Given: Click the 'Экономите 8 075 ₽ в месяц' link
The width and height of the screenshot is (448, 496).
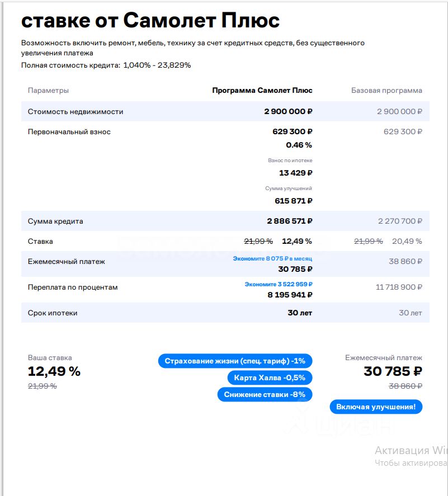Looking at the screenshot, I should coord(273,258).
